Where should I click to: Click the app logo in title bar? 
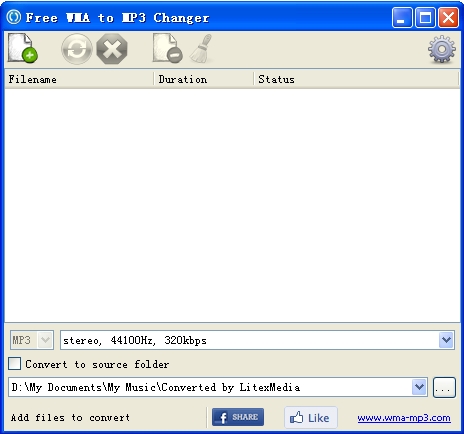click(14, 17)
